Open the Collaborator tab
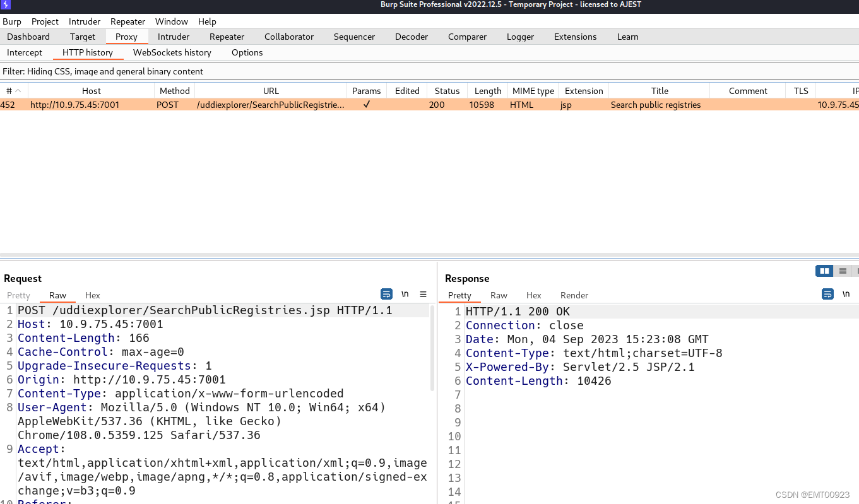 289,37
